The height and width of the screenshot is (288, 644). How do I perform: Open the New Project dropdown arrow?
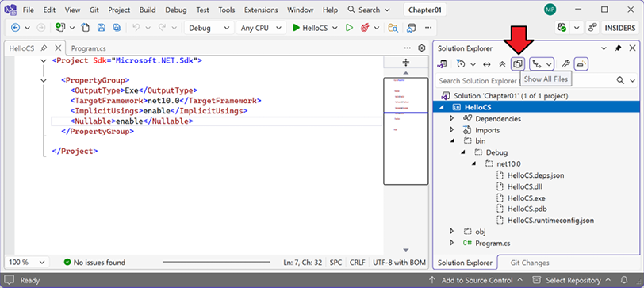72,28
